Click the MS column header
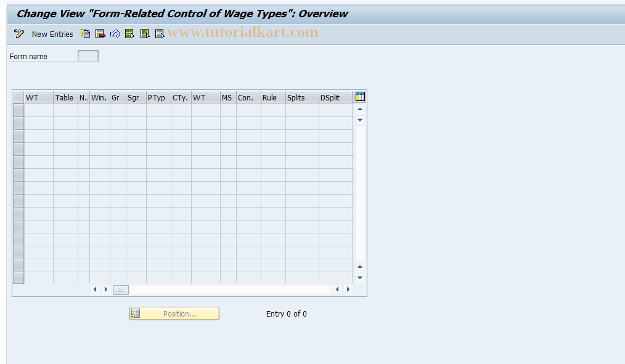The image size is (625, 364). (x=228, y=97)
